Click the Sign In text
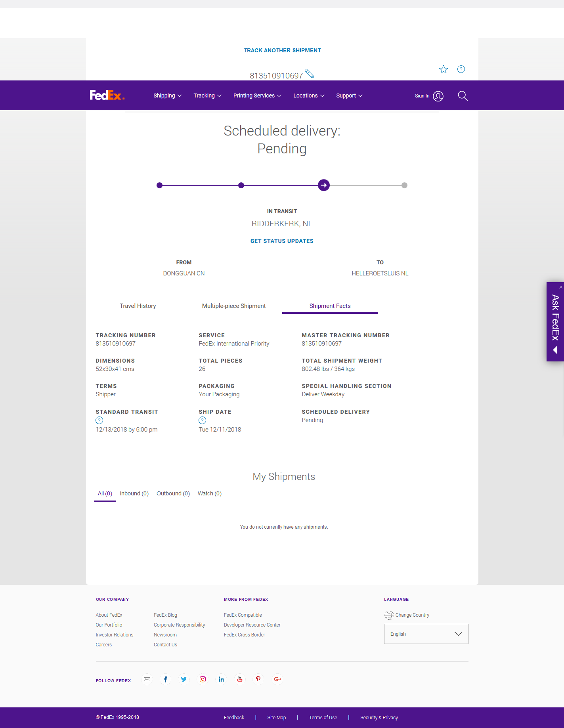 [422, 96]
